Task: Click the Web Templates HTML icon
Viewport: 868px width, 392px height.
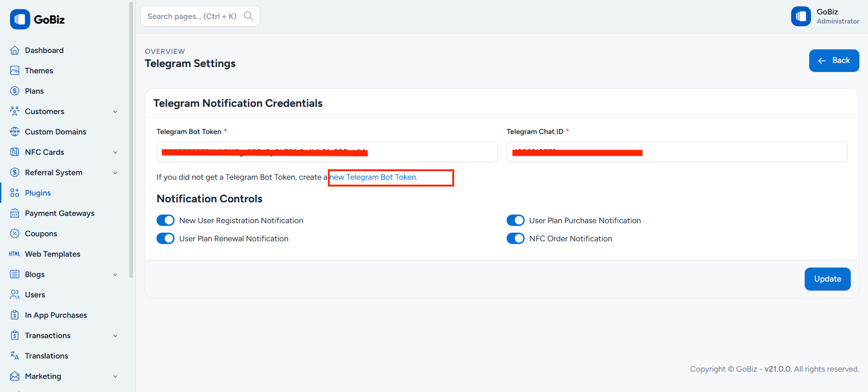Action: click(x=15, y=254)
